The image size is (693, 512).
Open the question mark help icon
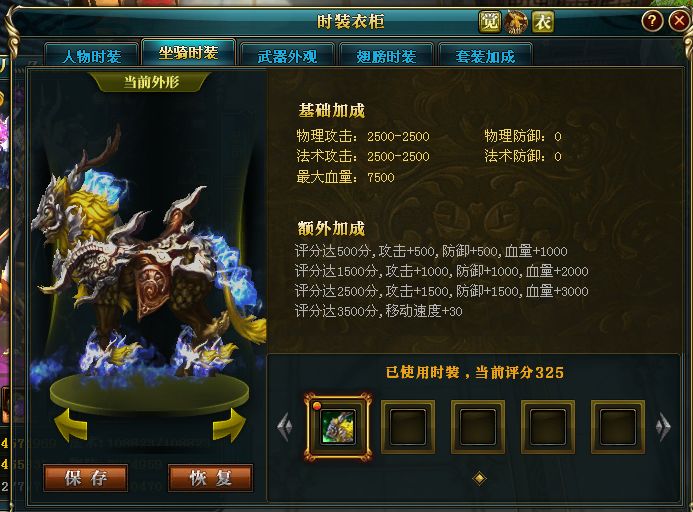(x=652, y=21)
